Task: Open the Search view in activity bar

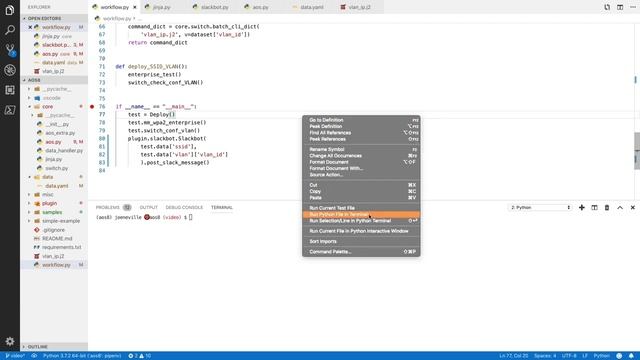Action: pos(10,30)
